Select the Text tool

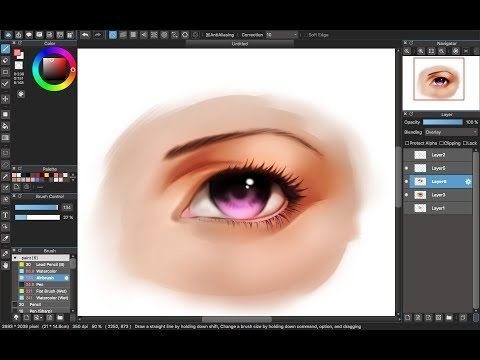5,215
